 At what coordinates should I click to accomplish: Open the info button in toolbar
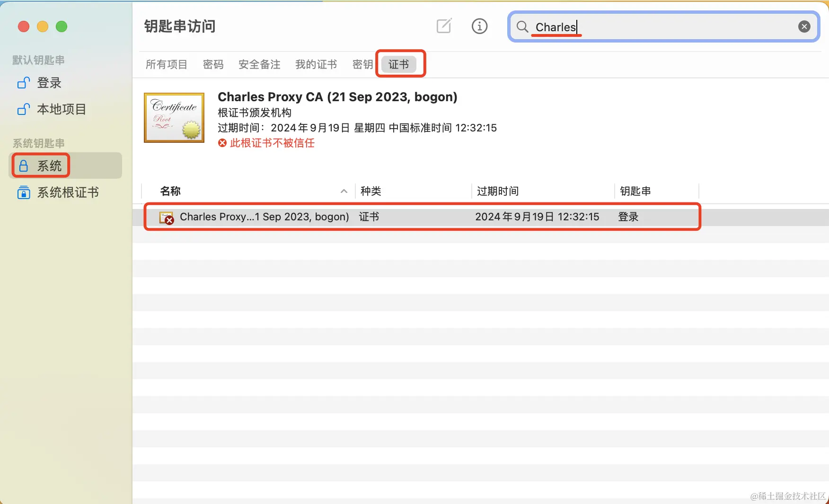(x=479, y=26)
